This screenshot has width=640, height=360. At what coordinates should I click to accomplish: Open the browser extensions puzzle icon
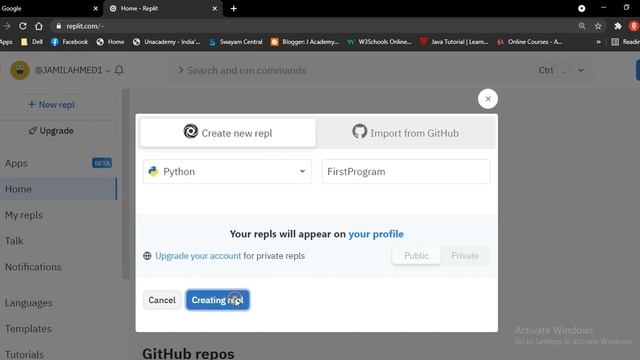pos(618,26)
